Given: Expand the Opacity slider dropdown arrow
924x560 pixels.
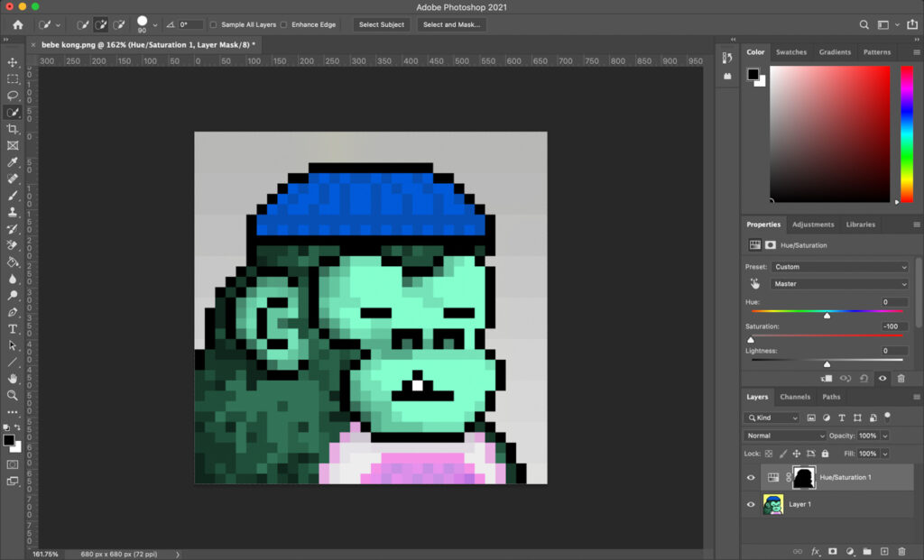Looking at the screenshot, I should point(885,436).
